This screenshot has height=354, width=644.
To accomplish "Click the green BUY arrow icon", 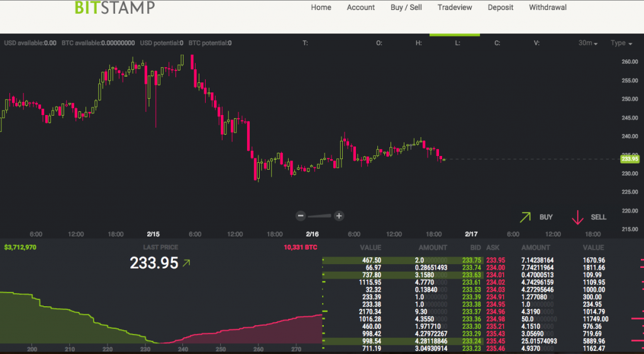I will 525,218.
